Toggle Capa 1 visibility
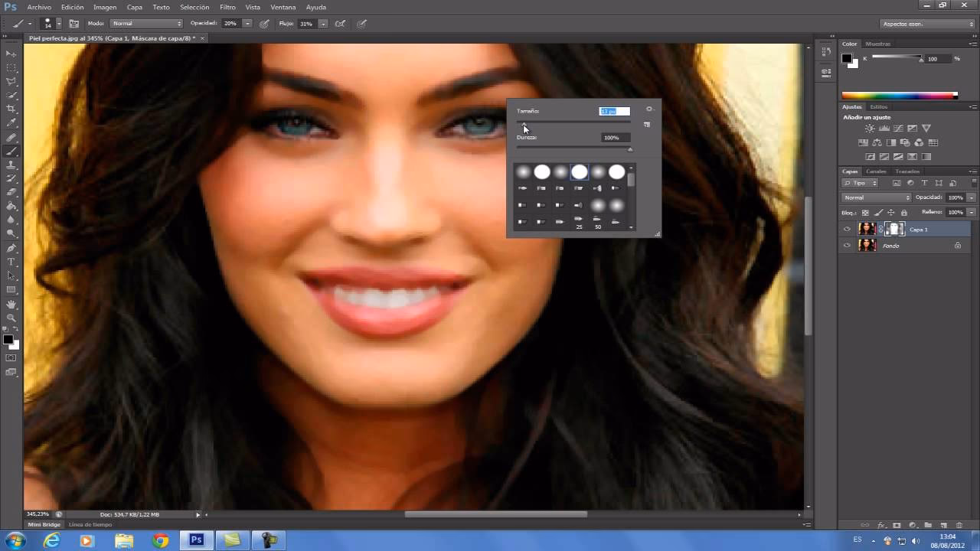 [x=847, y=229]
